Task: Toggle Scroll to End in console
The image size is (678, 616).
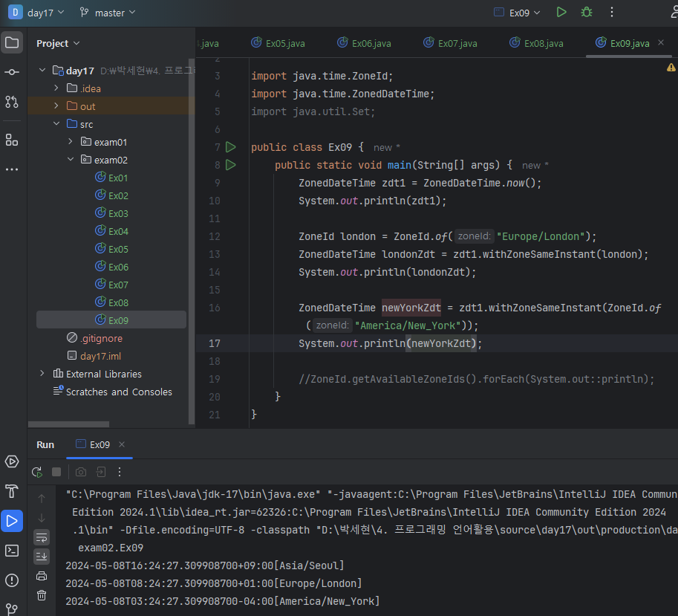Action: tap(42, 556)
